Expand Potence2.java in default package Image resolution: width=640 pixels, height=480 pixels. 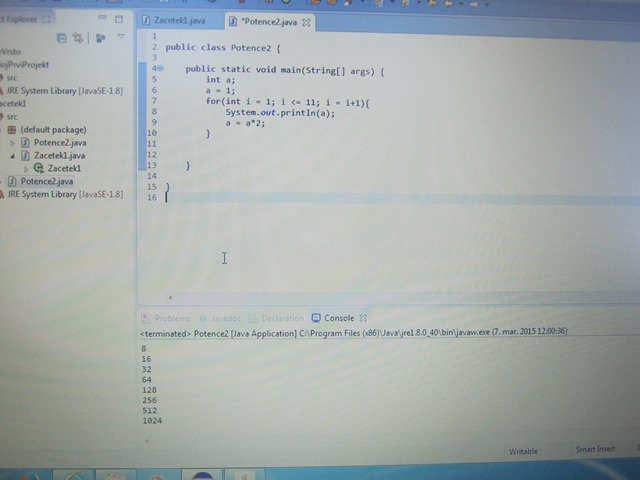coord(13,143)
